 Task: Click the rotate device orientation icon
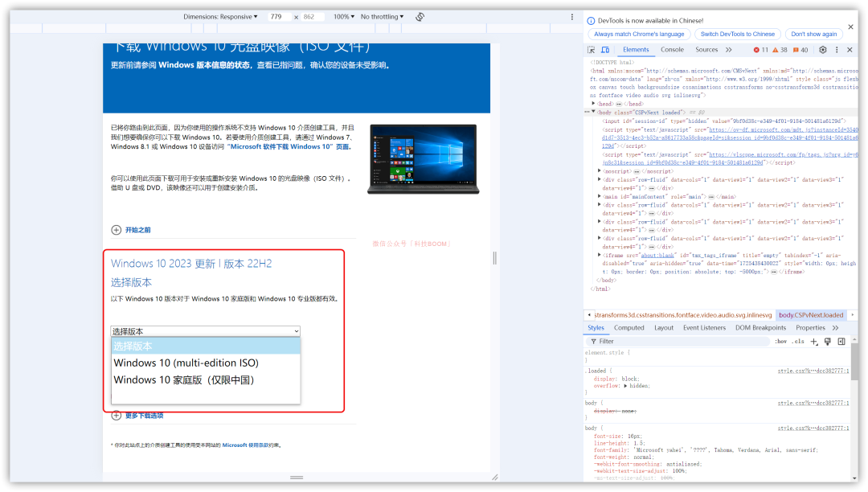pos(420,17)
